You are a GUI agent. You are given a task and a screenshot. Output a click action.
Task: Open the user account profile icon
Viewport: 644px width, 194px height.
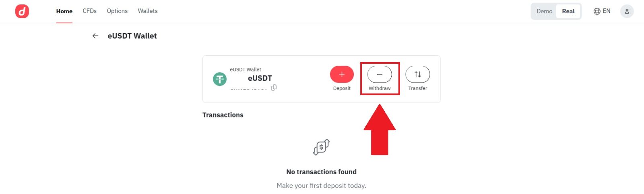pos(627,11)
